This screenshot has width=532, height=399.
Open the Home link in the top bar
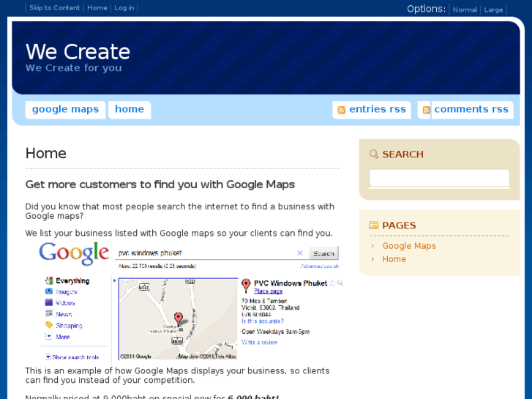pos(97,8)
